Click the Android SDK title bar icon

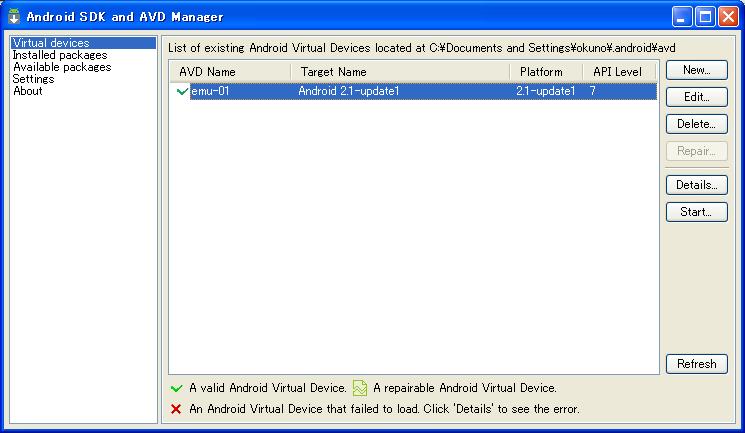14,16
